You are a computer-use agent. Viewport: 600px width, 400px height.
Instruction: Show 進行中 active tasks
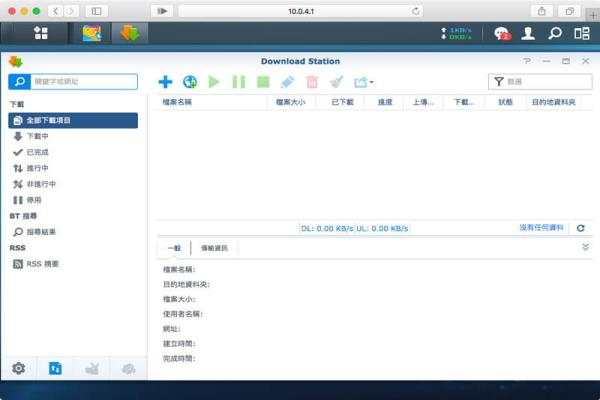click(x=73, y=168)
